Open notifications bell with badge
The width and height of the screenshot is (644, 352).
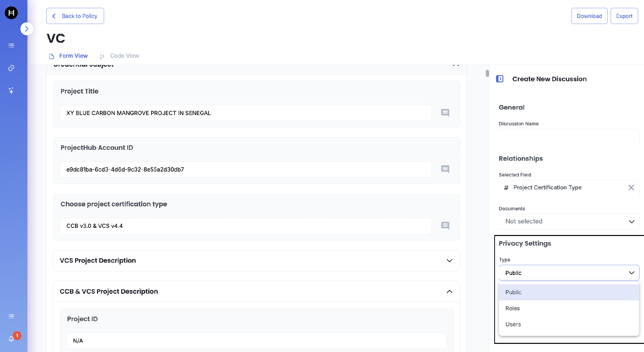tap(11, 338)
